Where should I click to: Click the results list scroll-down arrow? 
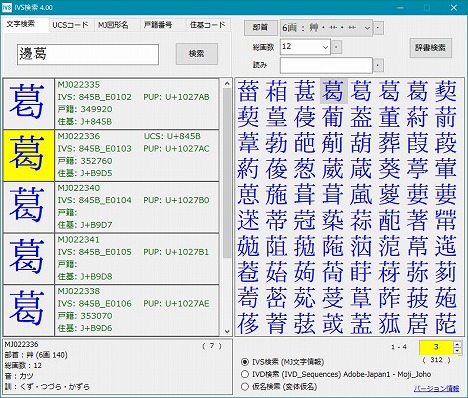227,331
